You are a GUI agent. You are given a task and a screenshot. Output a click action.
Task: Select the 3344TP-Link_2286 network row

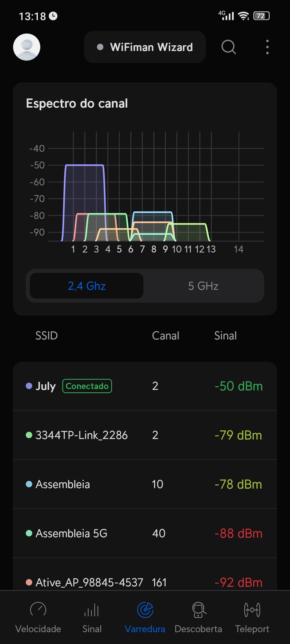145,435
